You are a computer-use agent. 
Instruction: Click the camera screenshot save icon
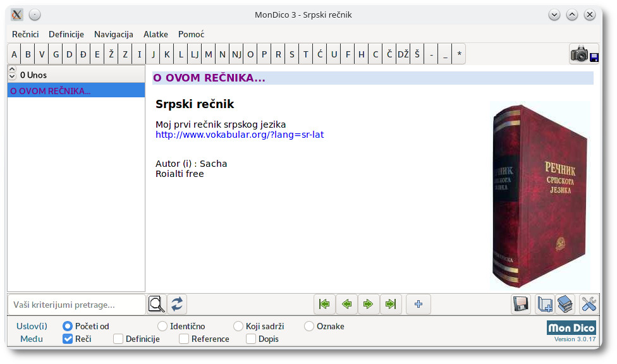pyautogui.click(x=584, y=54)
